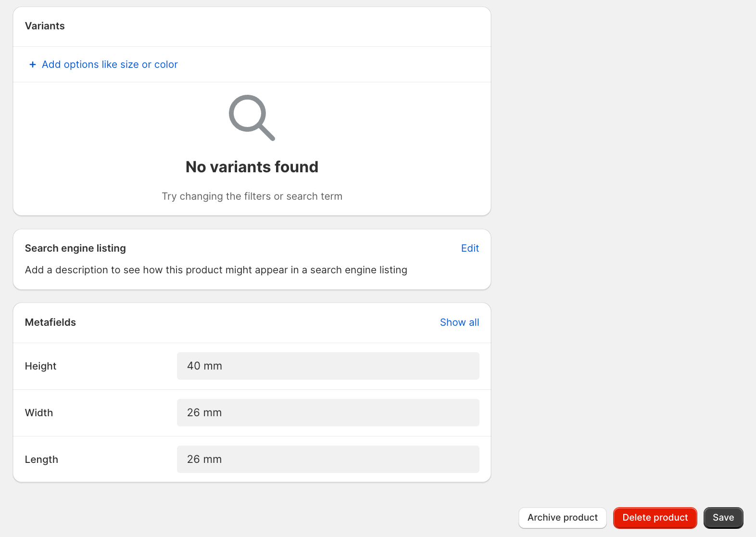Archive this product
This screenshot has height=537, width=756.
coord(562,518)
